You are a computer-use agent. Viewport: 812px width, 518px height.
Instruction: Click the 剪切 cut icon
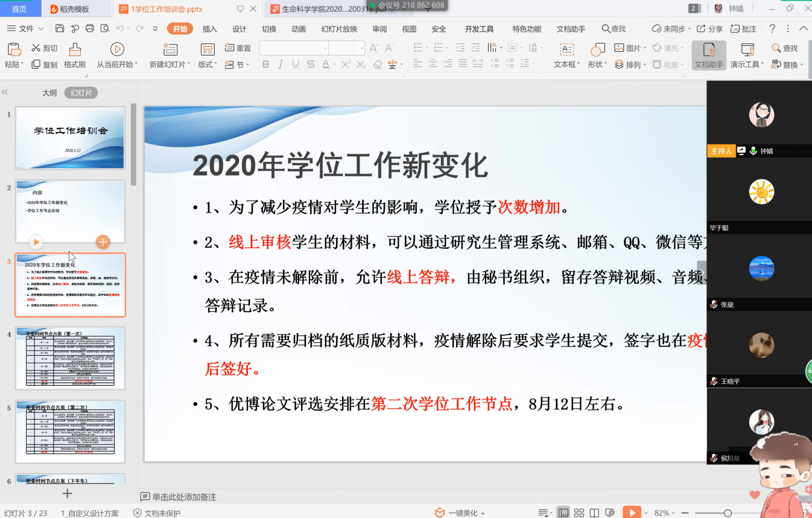coord(36,48)
